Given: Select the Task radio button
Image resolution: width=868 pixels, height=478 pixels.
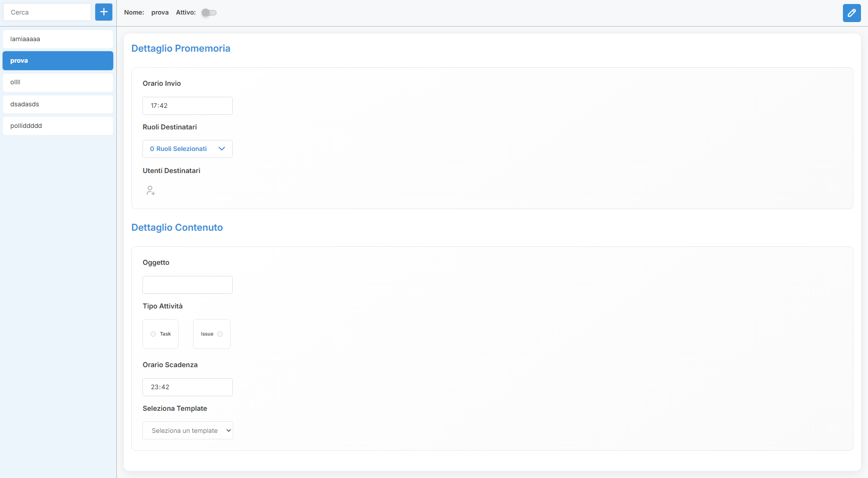Looking at the screenshot, I should click(x=153, y=334).
